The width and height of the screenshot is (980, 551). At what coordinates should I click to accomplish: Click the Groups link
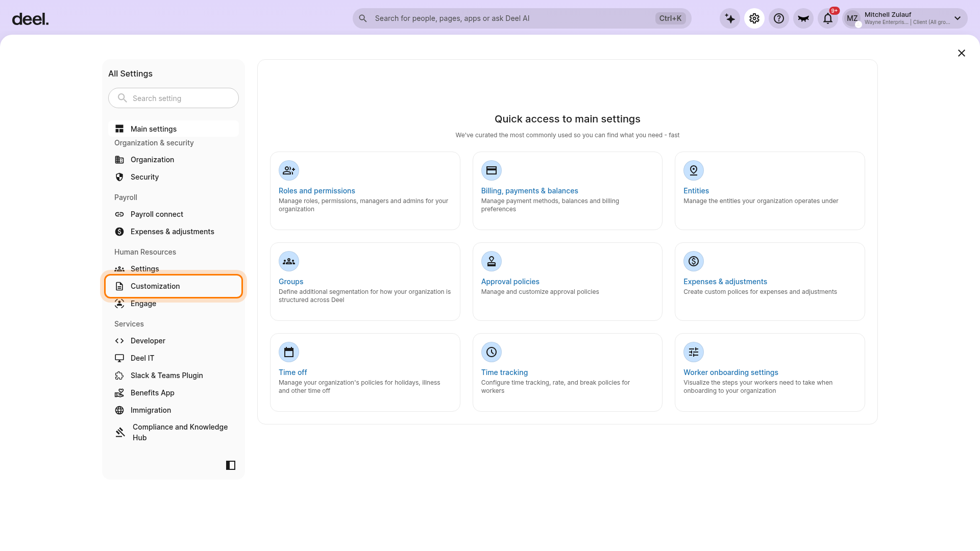291,282
